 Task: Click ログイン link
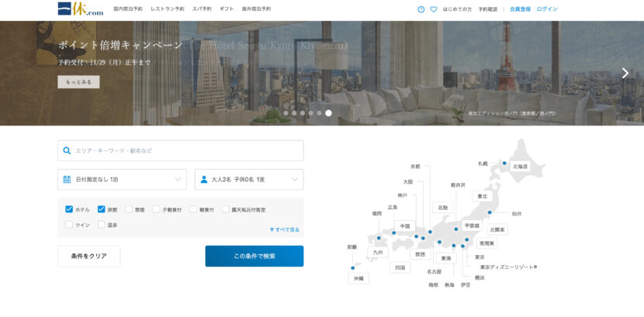click(x=547, y=9)
